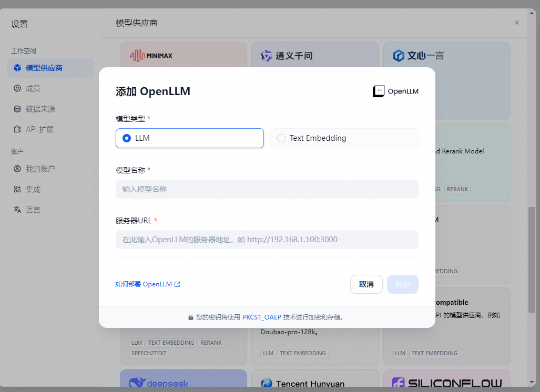This screenshot has height=392, width=540.
Task: Click the 语言 language icon
Action: pyautogui.click(x=18, y=209)
